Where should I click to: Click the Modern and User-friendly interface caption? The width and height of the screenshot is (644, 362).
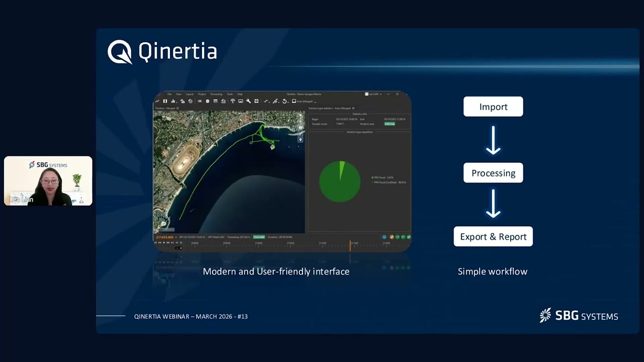point(276,271)
